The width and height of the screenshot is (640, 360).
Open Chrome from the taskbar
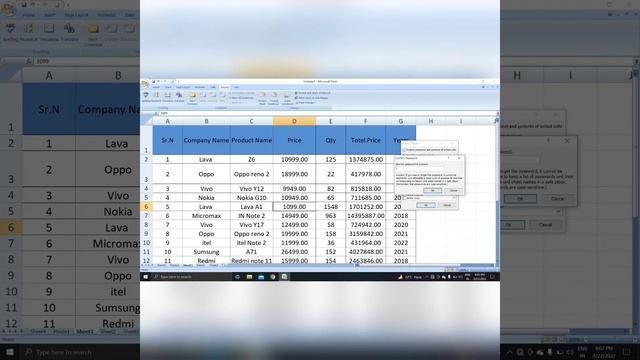(273, 277)
